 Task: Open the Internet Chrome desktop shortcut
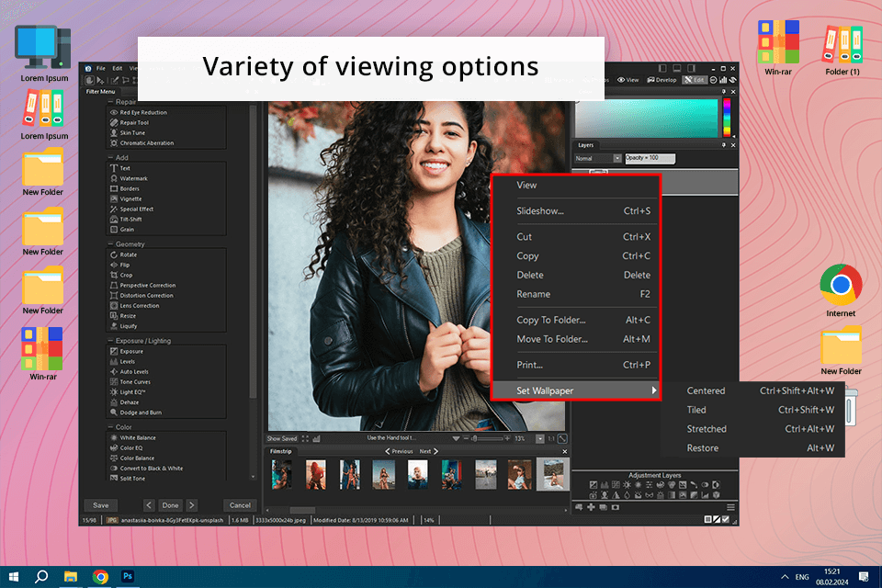(x=841, y=290)
